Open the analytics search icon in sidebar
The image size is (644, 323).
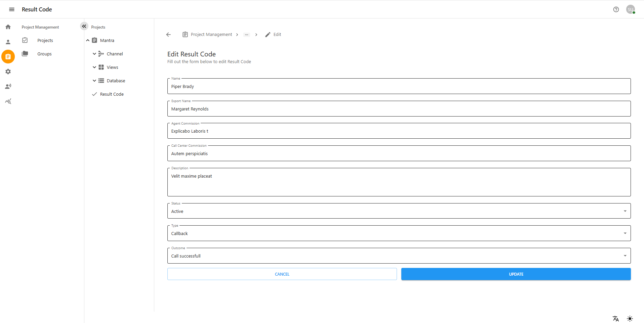click(8, 101)
